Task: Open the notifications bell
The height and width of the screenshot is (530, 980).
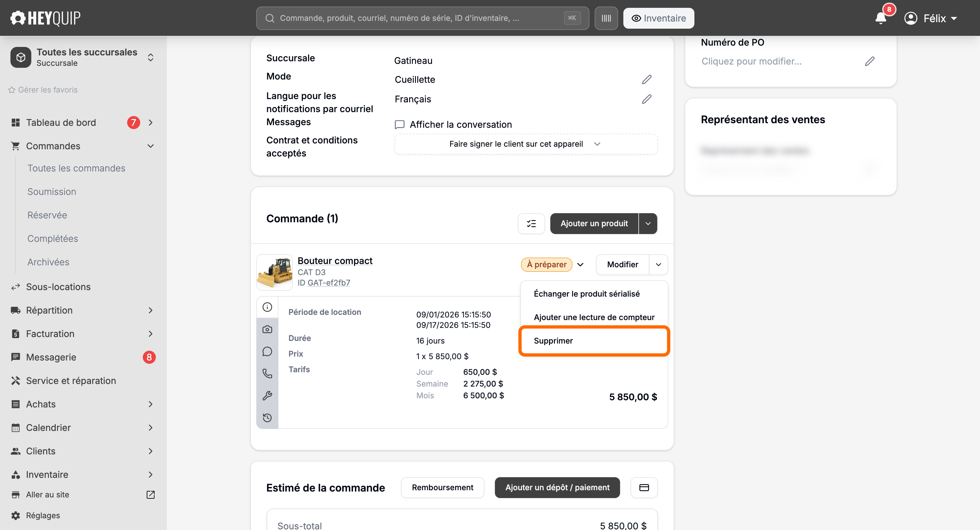Action: coord(881,18)
